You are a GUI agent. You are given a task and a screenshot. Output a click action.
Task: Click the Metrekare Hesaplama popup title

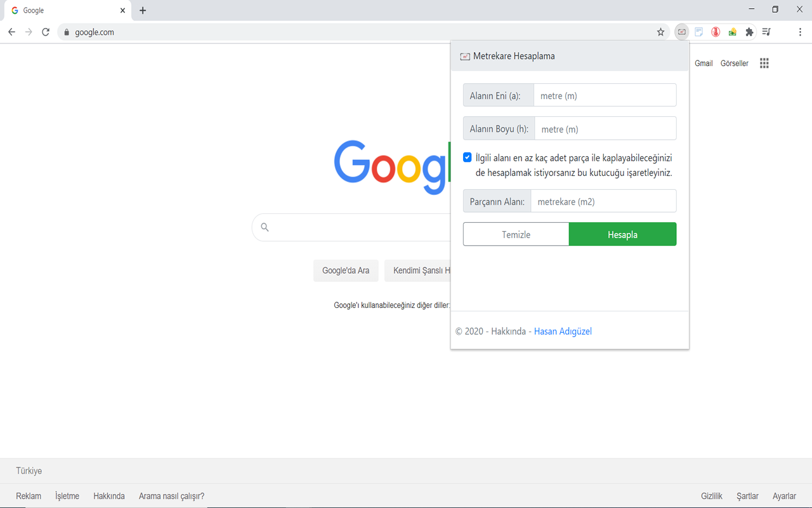coord(514,56)
